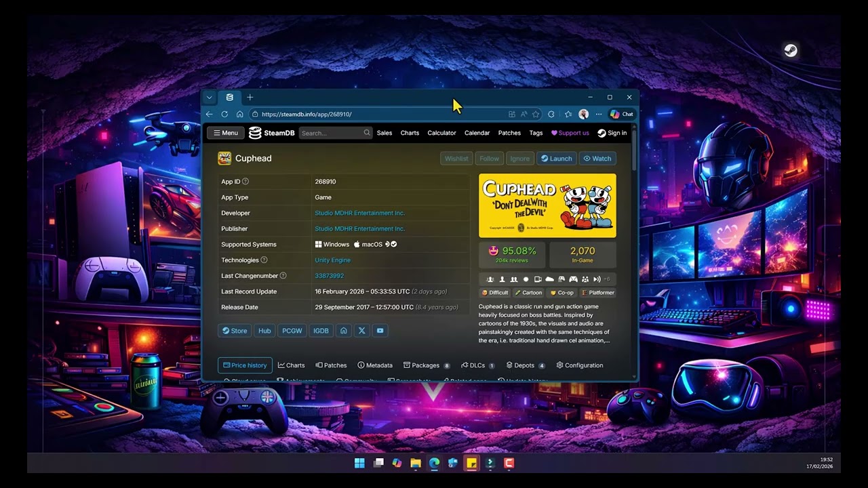Open a new browser tab
This screenshot has height=488, width=868.
pos(250,98)
